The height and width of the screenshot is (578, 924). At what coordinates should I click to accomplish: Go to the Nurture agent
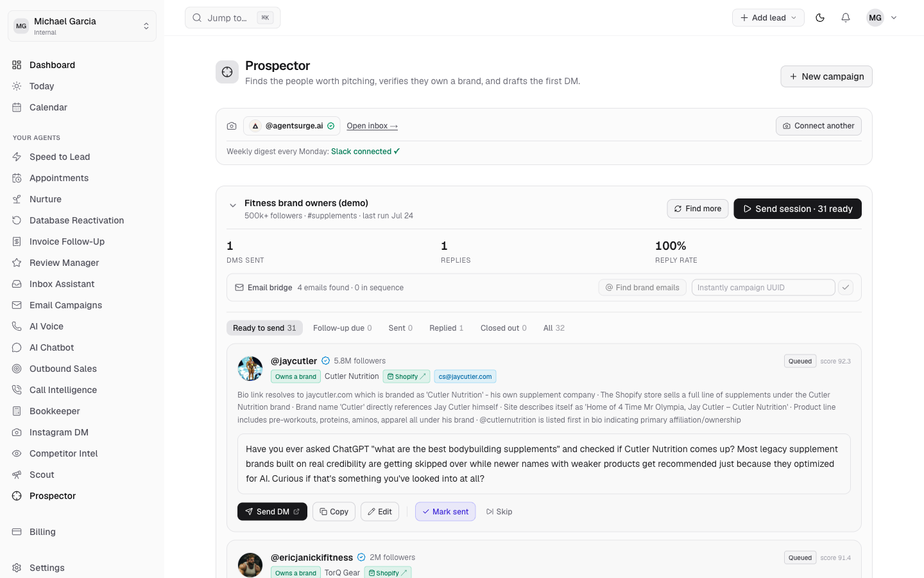82,199
